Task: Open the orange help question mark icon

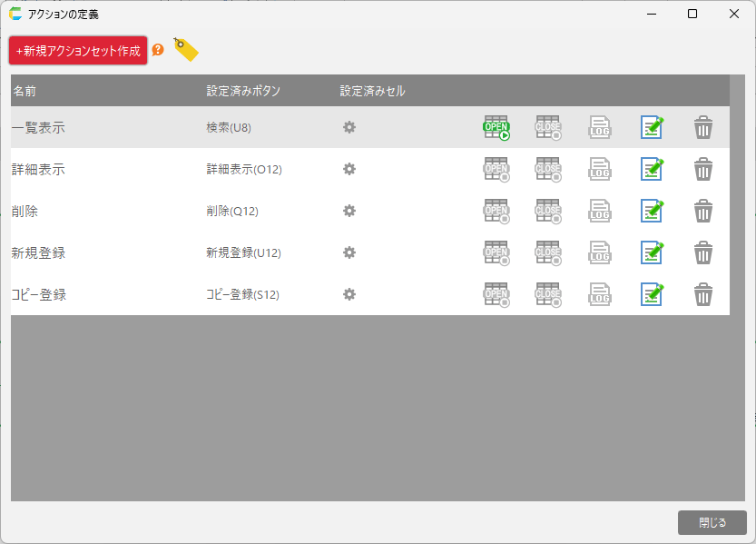Action: 158,50
